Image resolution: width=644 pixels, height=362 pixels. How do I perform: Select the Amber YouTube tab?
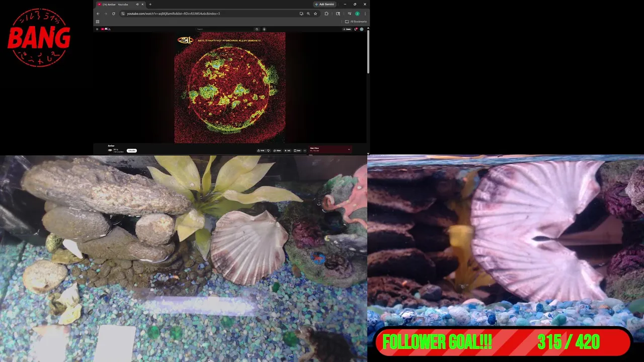(x=121, y=4)
